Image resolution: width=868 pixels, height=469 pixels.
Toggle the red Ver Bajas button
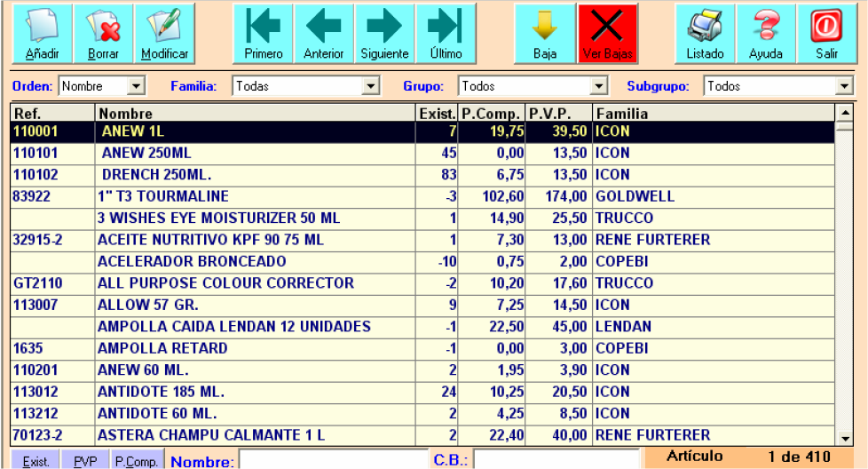607,33
